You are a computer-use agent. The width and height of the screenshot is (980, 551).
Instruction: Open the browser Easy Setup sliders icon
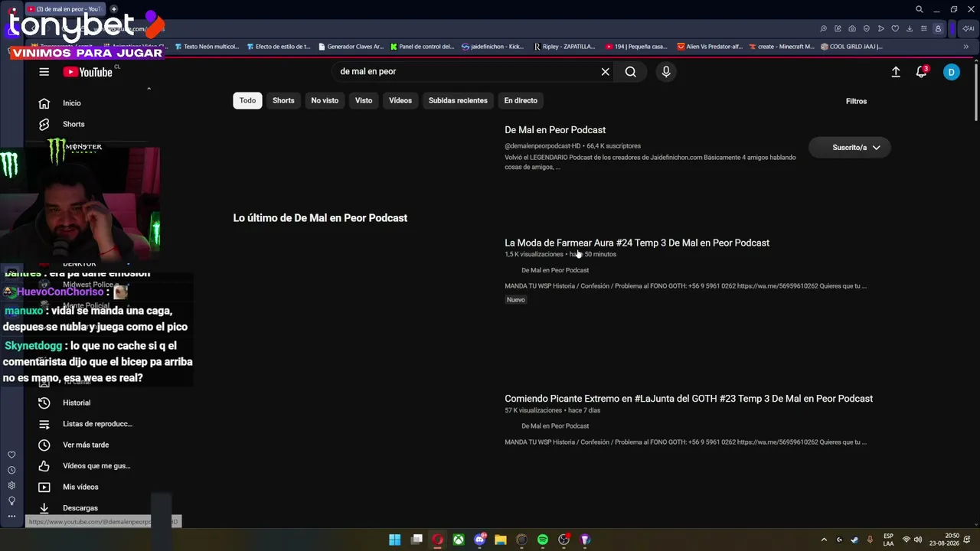pyautogui.click(x=924, y=29)
